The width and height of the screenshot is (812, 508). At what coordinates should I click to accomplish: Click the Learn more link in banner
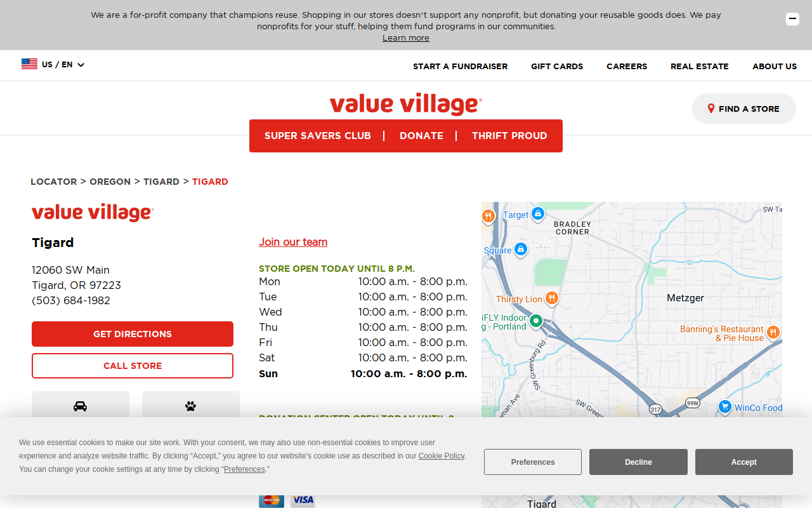click(x=406, y=38)
